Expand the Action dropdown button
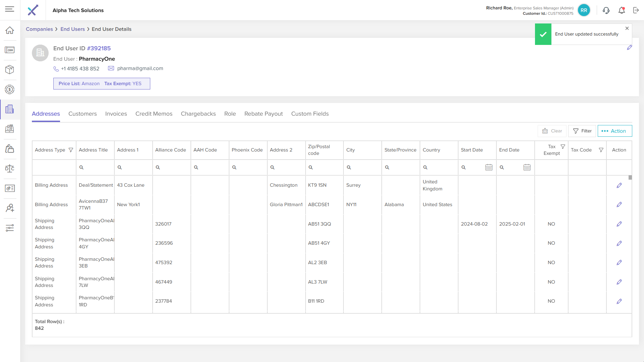Viewport: 644px width, 362px height. (x=614, y=131)
